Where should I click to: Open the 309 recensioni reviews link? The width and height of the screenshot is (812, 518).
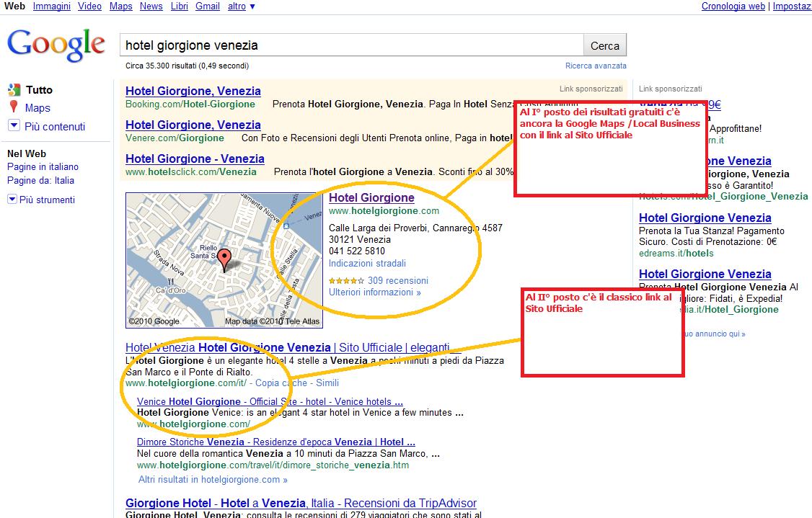[398, 280]
